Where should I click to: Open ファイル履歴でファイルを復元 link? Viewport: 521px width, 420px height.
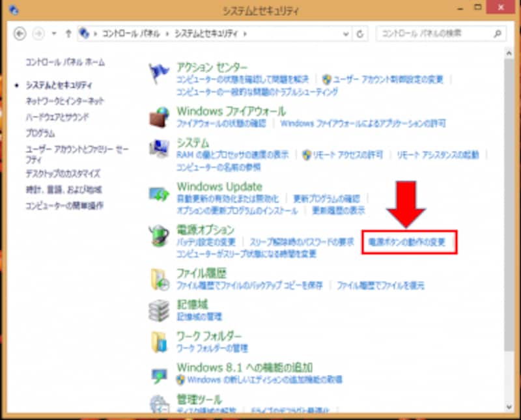tap(381, 285)
